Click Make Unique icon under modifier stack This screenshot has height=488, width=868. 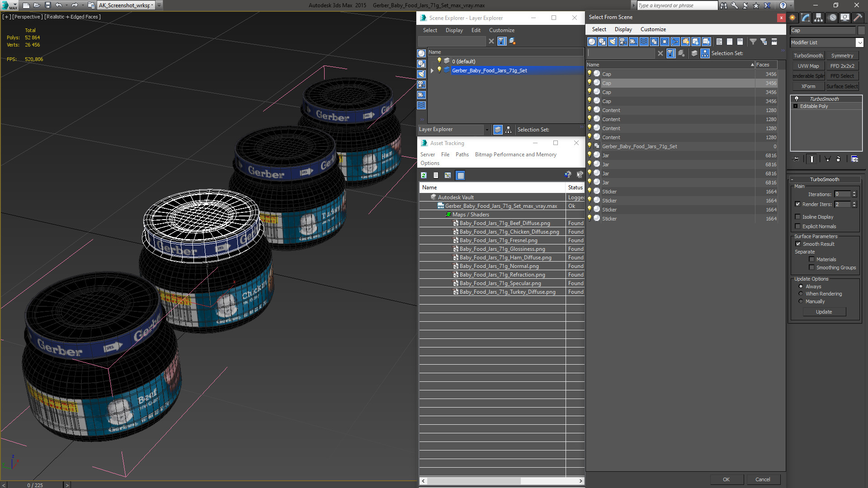point(827,159)
